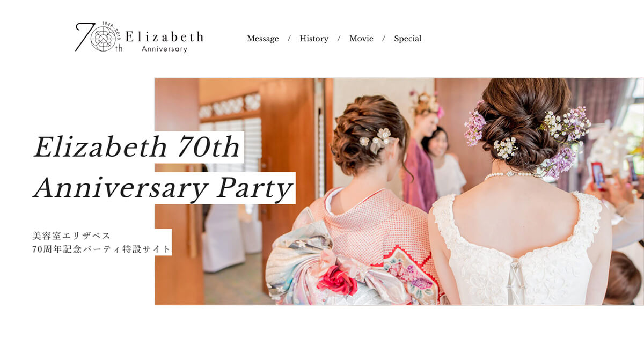Click the 70th floral emblem logo icon
This screenshot has width=644, height=338.
(102, 39)
